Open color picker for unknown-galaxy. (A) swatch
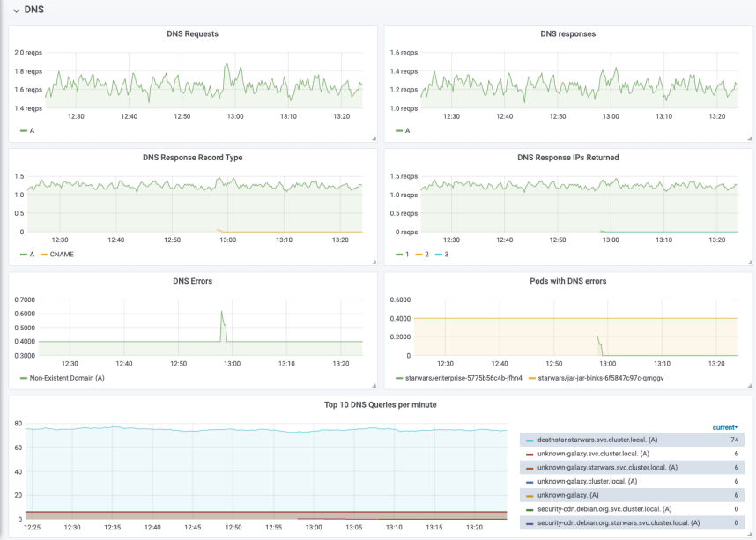The width and height of the screenshot is (756, 540). click(x=530, y=496)
